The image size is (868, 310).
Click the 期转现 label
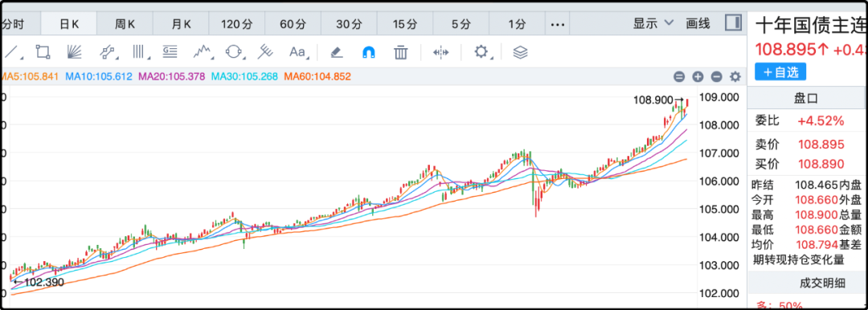pyautogui.click(x=768, y=259)
